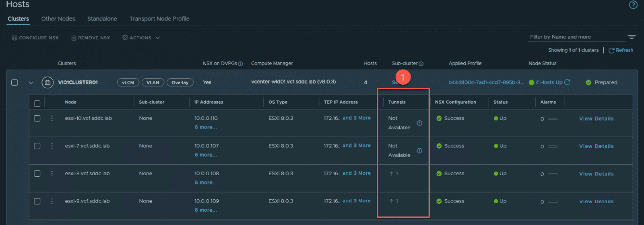Viewport: 644px width, 225px height.
Task: Click the Configure NSX button
Action: tap(35, 38)
